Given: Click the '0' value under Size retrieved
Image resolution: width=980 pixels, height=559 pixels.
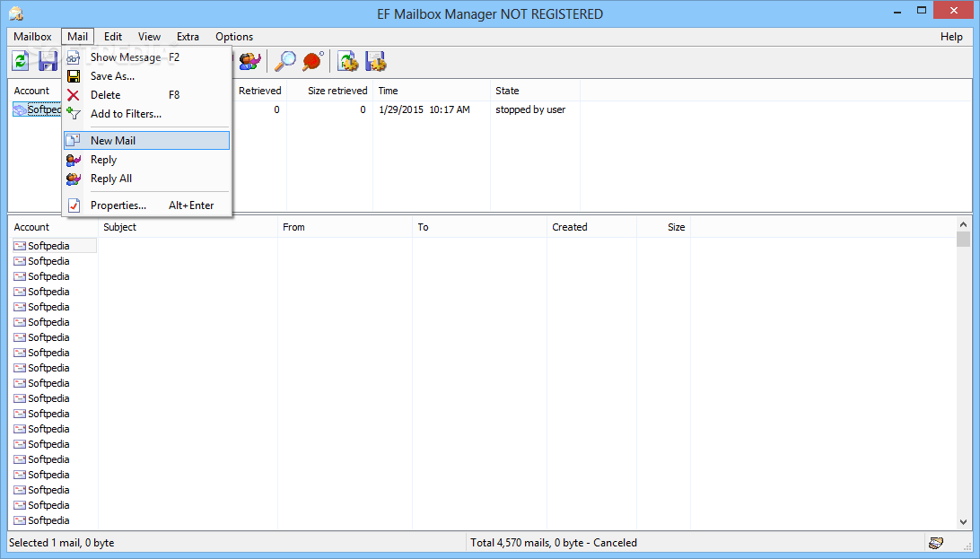Looking at the screenshot, I should (x=363, y=110).
